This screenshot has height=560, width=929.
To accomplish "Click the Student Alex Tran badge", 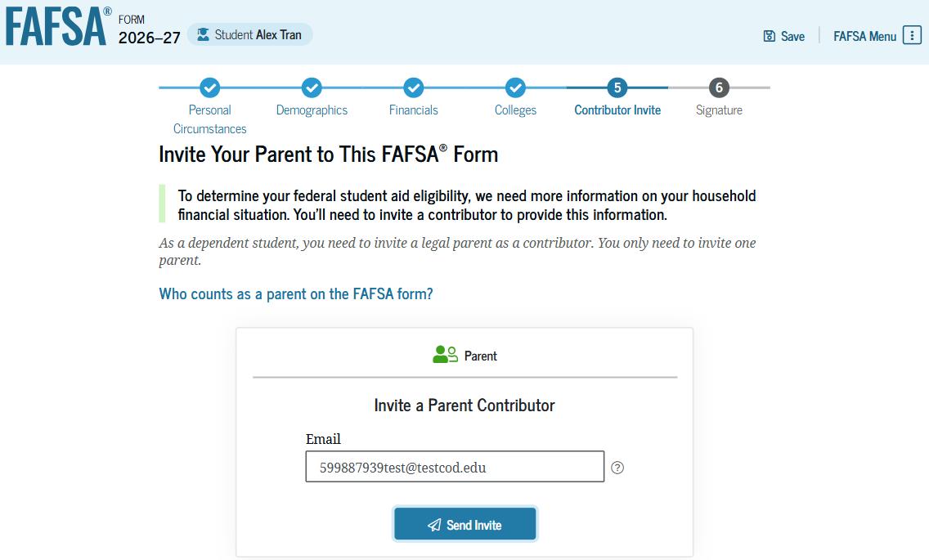I will click(250, 34).
